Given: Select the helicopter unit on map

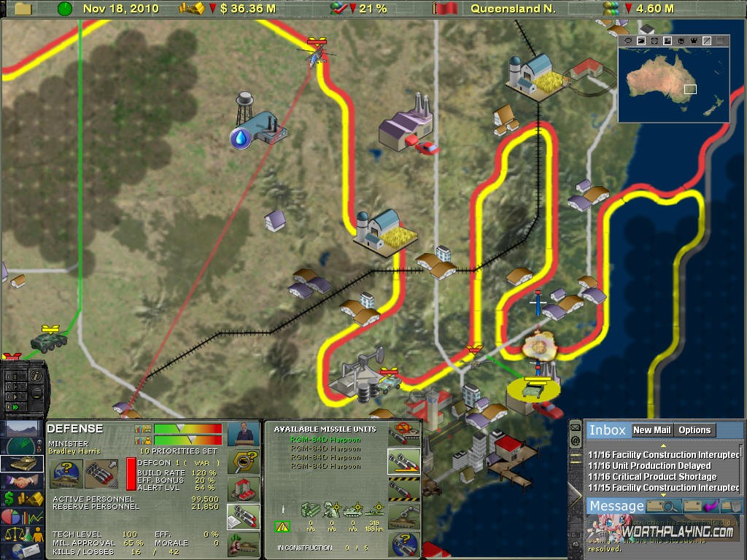Looking at the screenshot, I should [x=316, y=54].
